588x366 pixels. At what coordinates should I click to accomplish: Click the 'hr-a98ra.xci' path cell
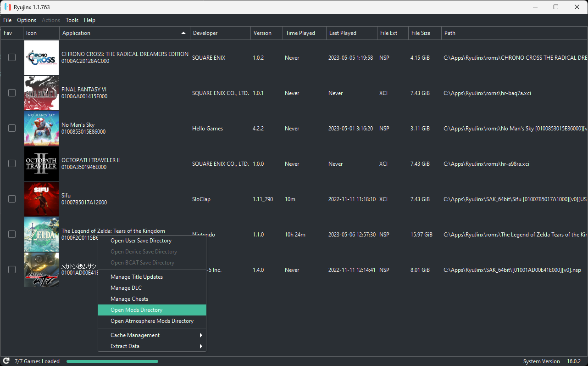486,164
